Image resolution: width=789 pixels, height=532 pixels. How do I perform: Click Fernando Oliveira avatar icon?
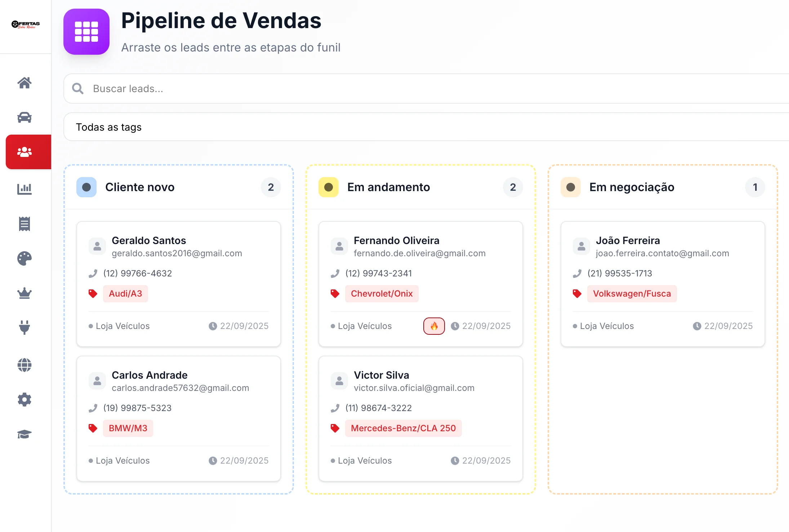tap(339, 246)
